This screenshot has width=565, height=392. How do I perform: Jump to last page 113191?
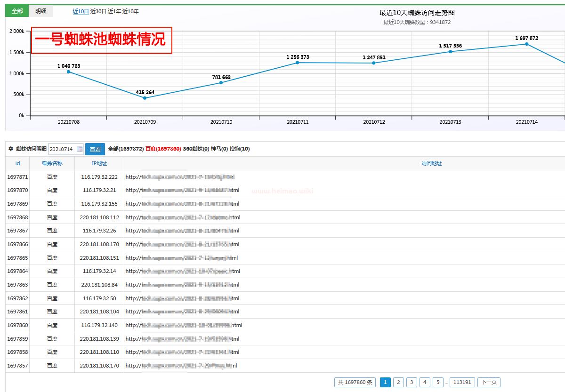tap(462, 382)
